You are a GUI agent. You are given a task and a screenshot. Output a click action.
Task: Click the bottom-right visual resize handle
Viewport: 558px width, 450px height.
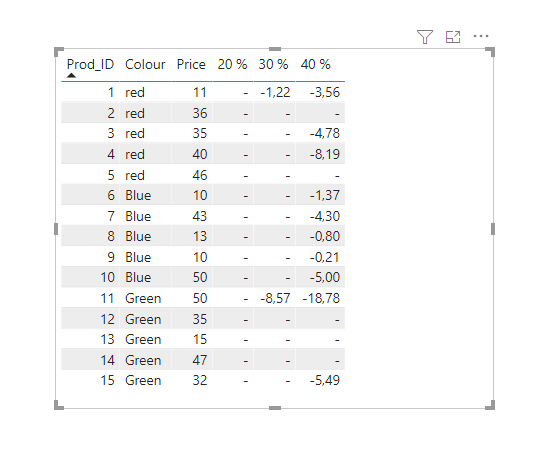(490, 405)
